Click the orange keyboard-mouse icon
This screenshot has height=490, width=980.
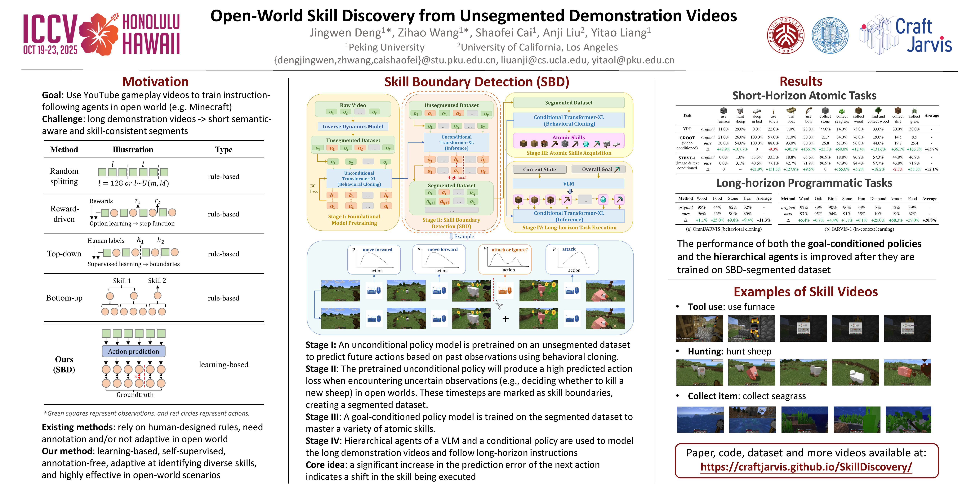(505, 291)
